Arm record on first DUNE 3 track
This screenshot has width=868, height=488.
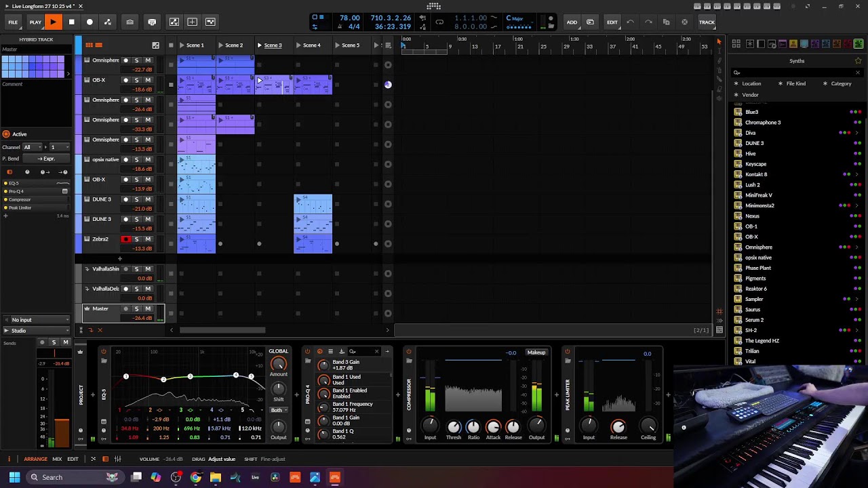125,199
